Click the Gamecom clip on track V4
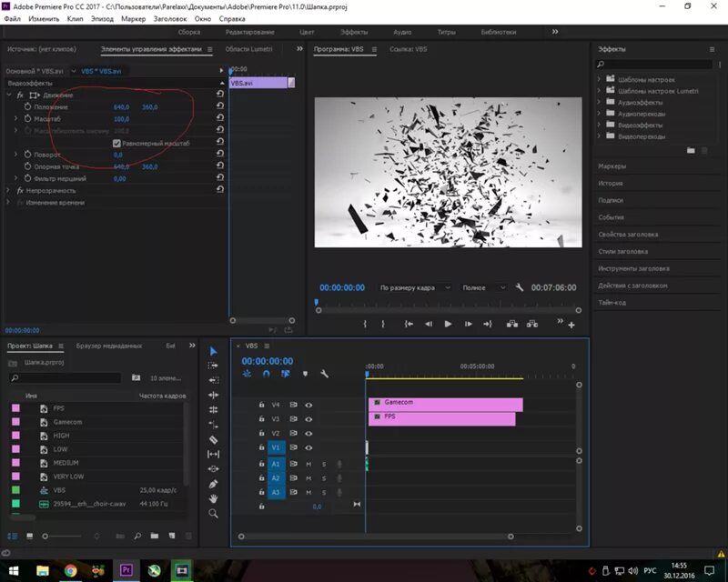The image size is (728, 582). tap(446, 405)
